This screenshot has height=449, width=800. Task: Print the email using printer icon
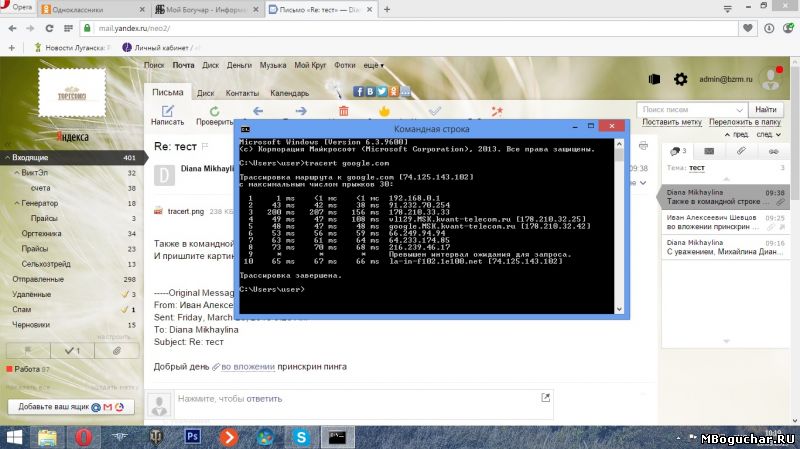coord(643,146)
